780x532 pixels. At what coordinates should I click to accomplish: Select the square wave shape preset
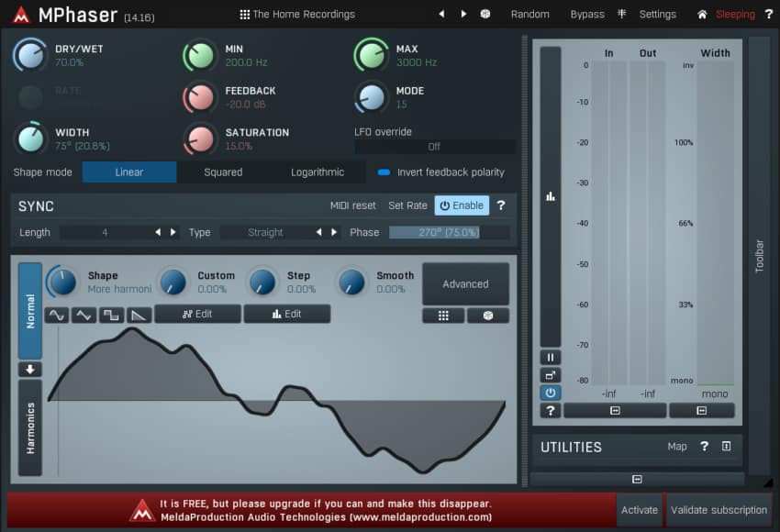point(110,315)
